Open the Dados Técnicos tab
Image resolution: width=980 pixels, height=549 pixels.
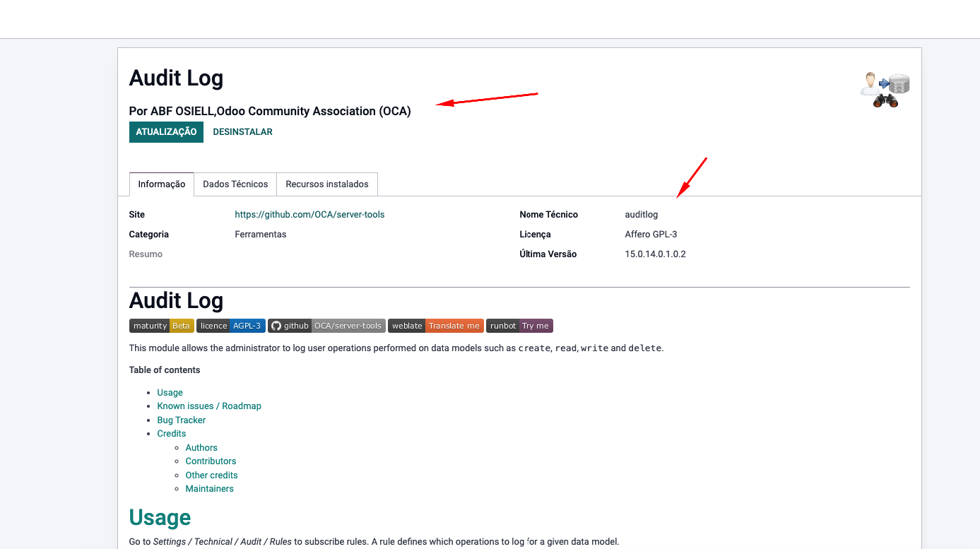[235, 184]
